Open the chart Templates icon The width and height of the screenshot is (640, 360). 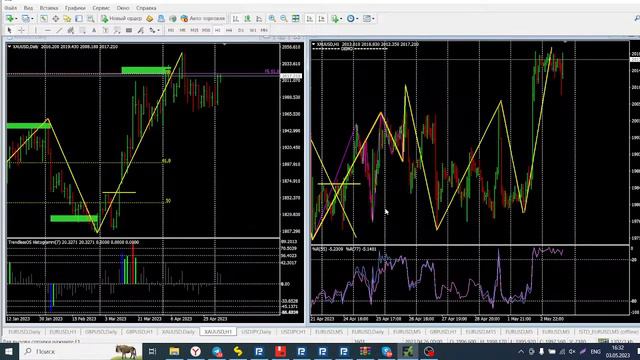367,18
